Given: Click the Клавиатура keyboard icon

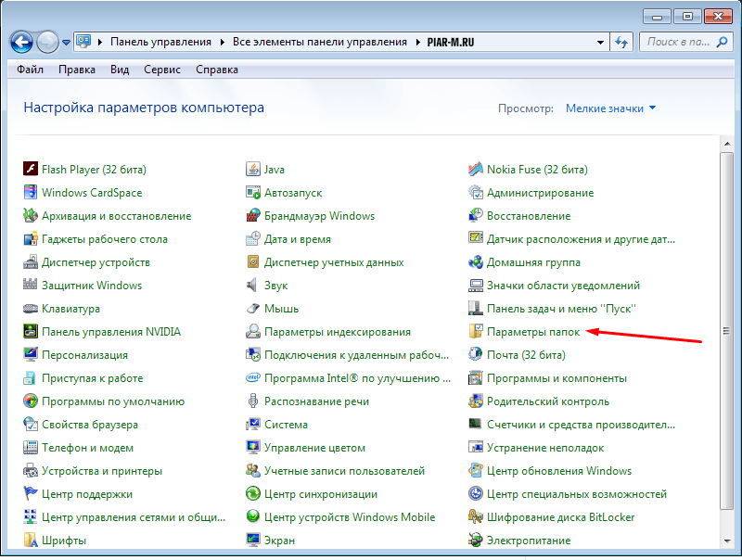Looking at the screenshot, I should pyautogui.click(x=31, y=308).
